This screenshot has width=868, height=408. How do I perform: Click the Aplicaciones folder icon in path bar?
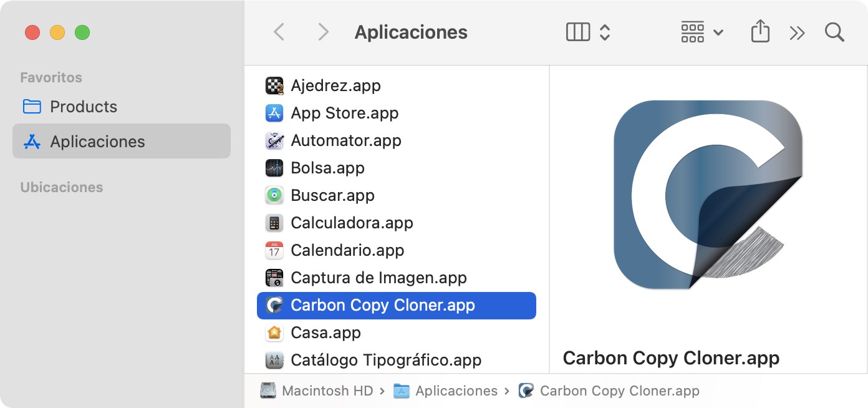click(x=402, y=391)
